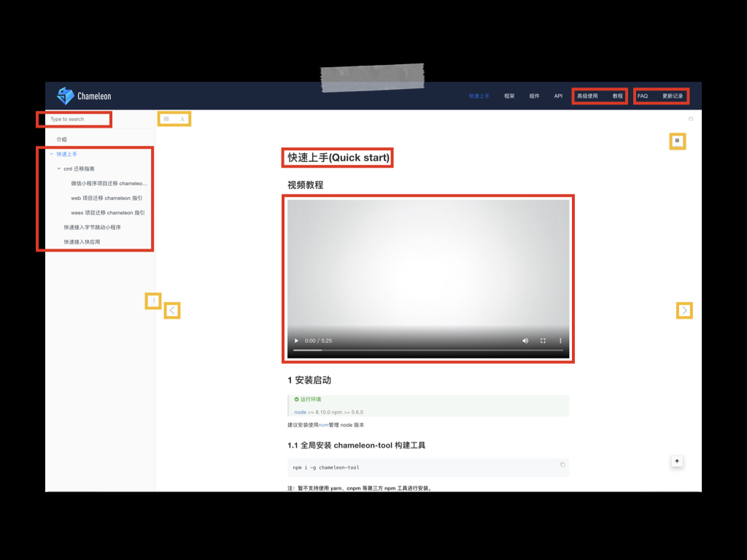Click the video player frame
Image resolution: width=747 pixels, height=560 pixels.
[x=427, y=279]
